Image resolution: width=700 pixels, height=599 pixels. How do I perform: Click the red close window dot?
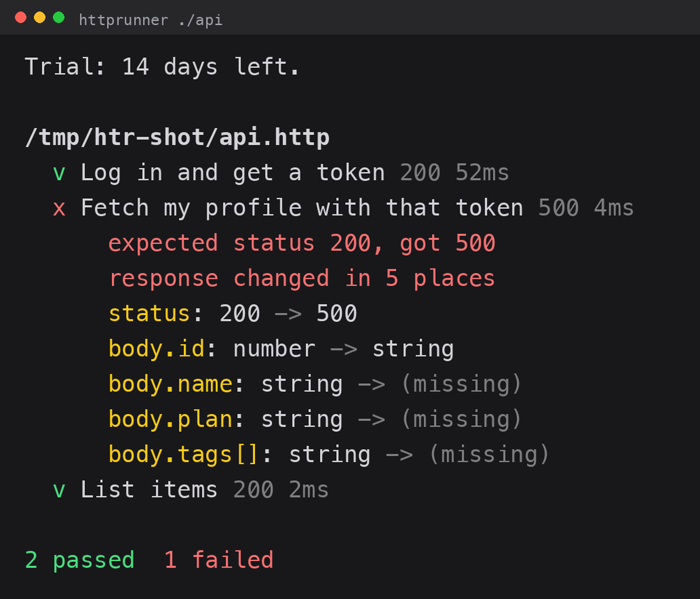point(20,17)
